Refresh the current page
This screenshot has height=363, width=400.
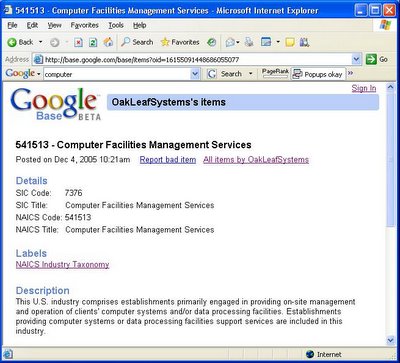[x=93, y=42]
